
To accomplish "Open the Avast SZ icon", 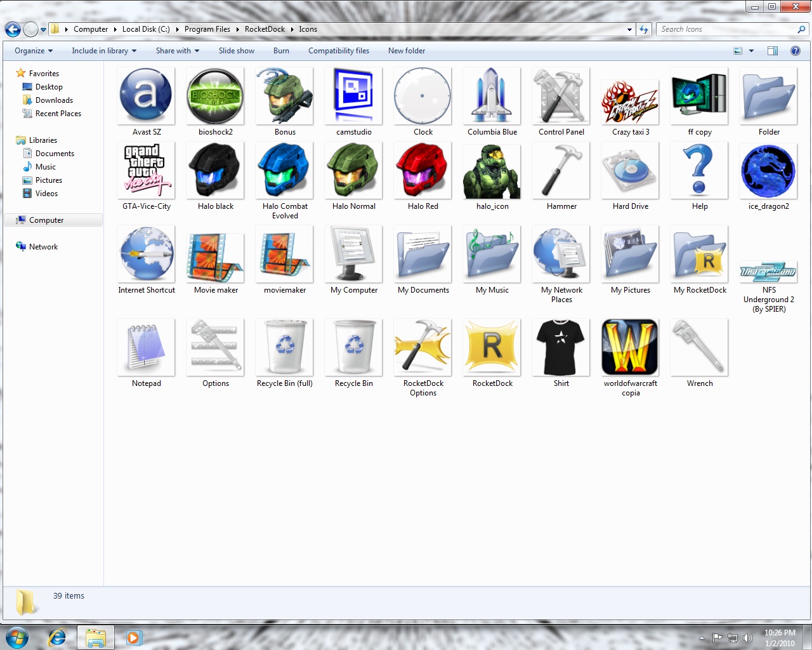I will (145, 96).
